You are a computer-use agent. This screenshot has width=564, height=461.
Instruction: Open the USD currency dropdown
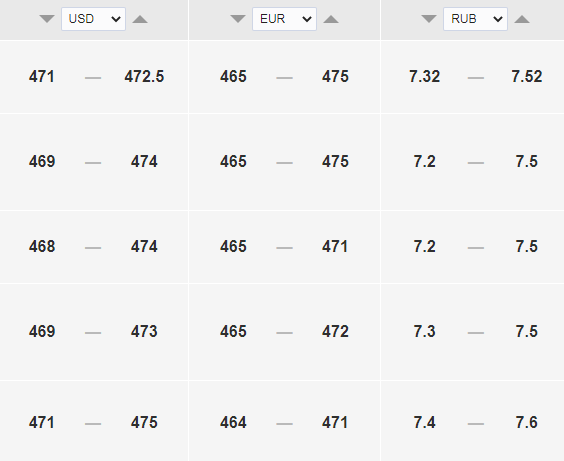click(94, 19)
